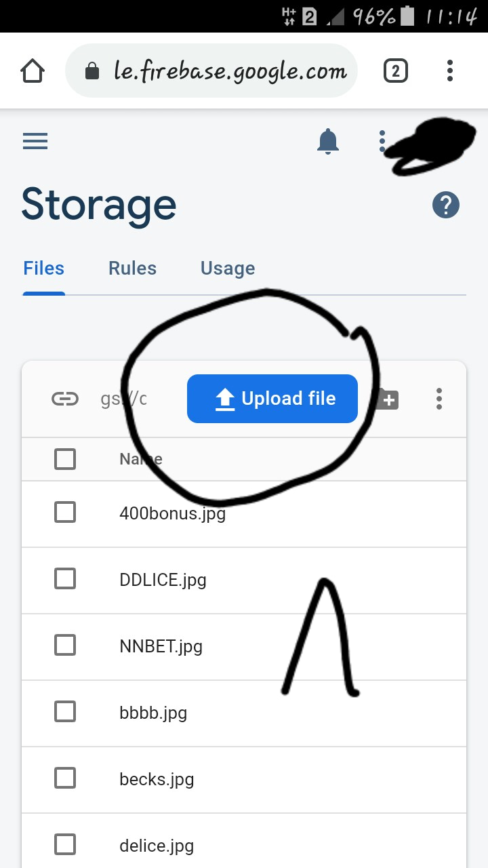
Task: Click the create new folder icon
Action: pos(387,399)
